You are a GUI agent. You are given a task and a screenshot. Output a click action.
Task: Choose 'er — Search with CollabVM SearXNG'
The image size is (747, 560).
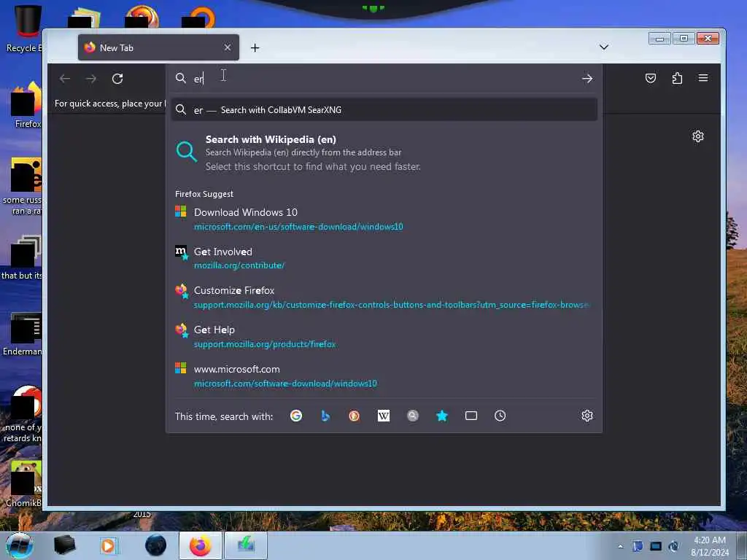pos(384,110)
